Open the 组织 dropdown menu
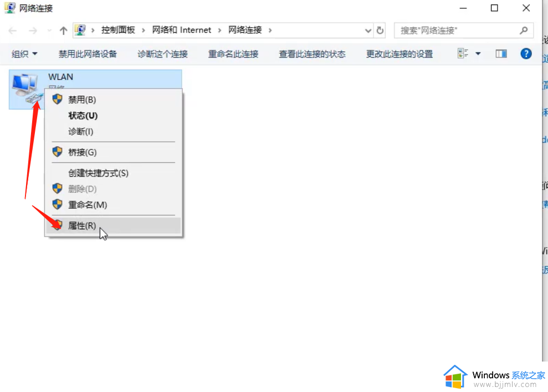 pyautogui.click(x=24, y=54)
